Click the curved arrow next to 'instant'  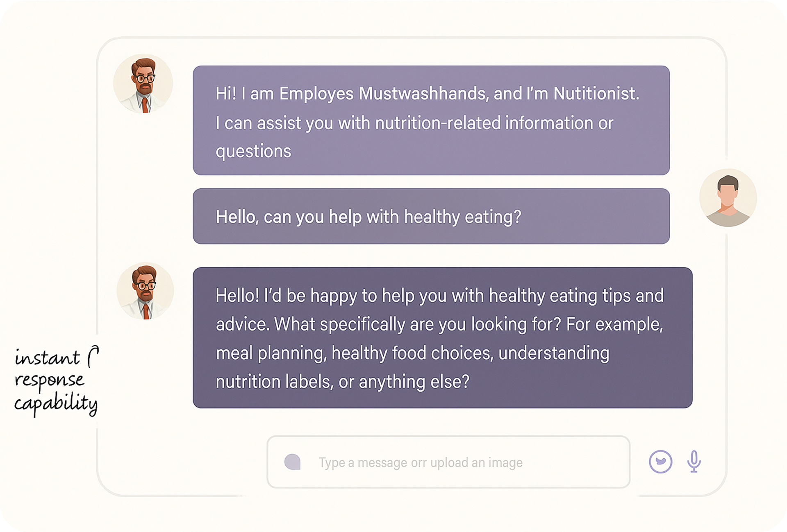point(93,355)
